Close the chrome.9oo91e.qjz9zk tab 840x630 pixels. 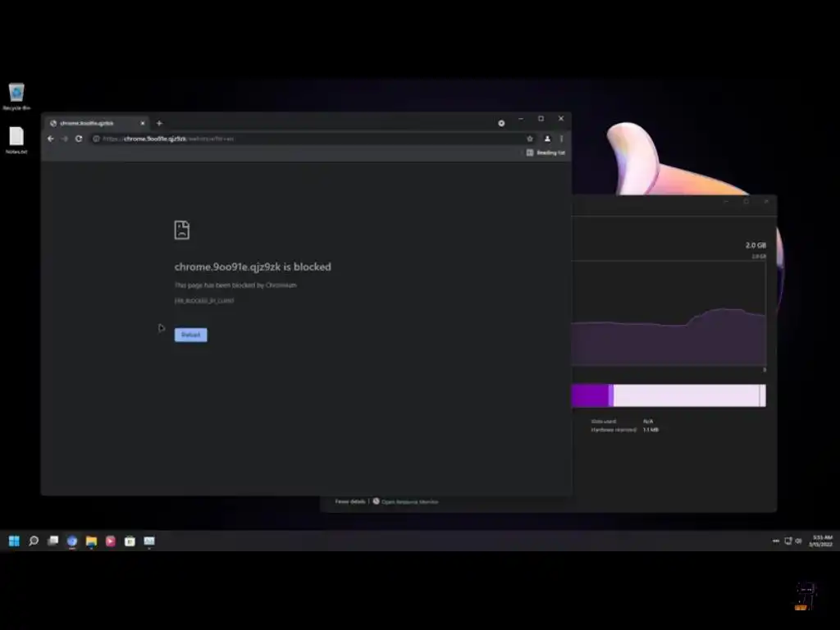(x=143, y=123)
